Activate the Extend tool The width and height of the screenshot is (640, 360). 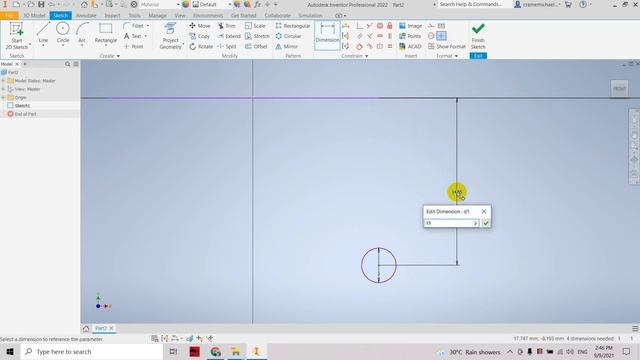point(229,36)
